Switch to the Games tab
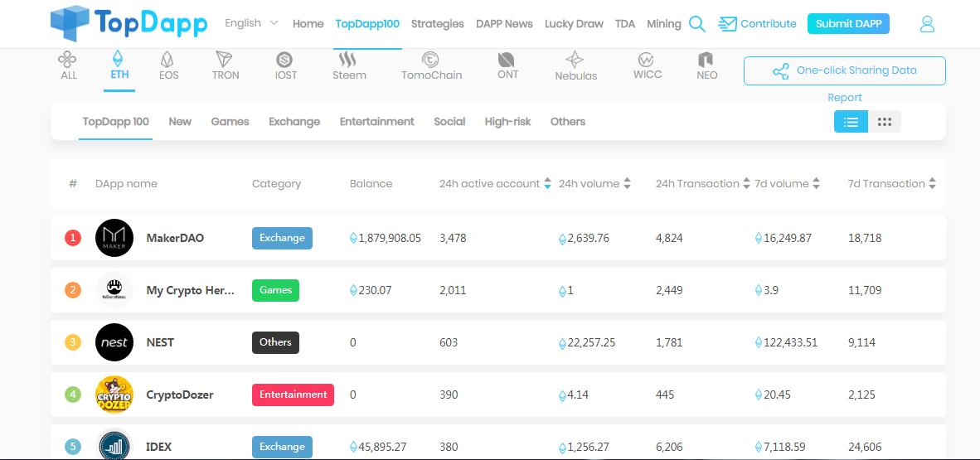This screenshot has width=980, height=460. coord(230,121)
